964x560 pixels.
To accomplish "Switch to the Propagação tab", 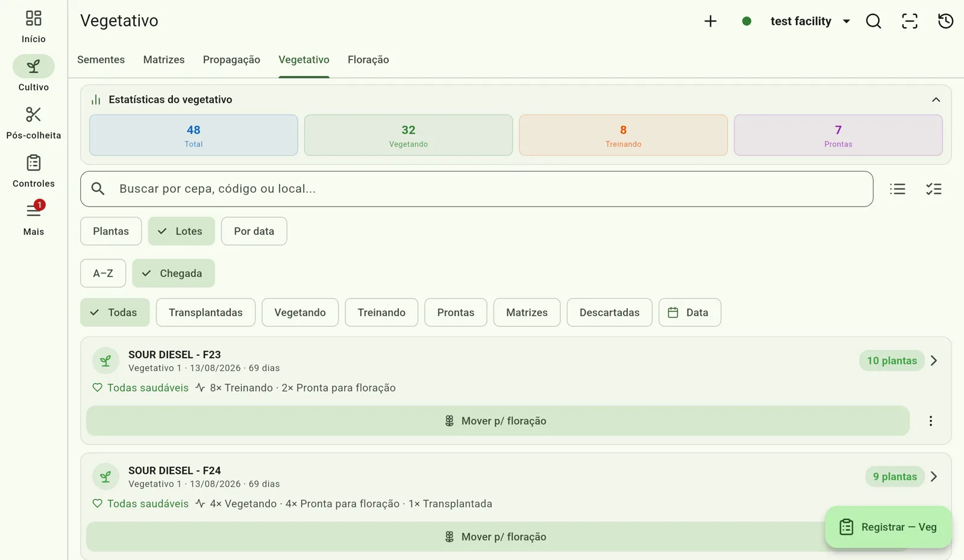I will click(x=231, y=60).
